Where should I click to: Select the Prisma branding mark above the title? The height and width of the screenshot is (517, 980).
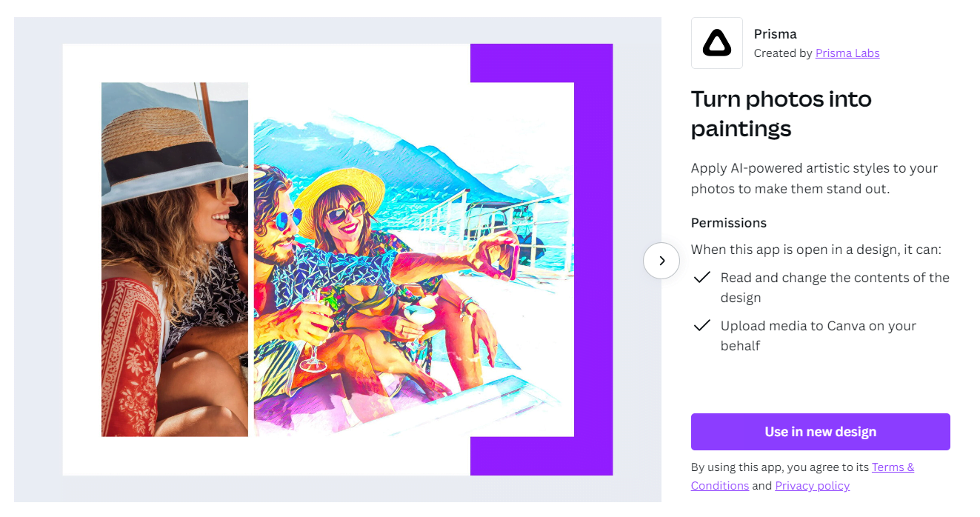pyautogui.click(x=716, y=42)
